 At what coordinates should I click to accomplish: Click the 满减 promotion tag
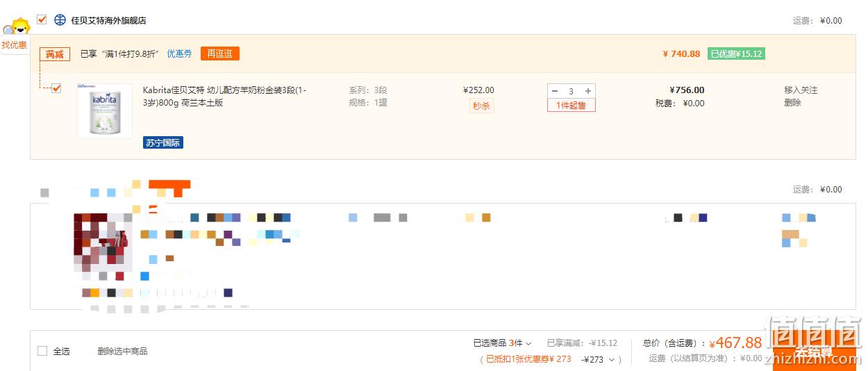[55, 54]
